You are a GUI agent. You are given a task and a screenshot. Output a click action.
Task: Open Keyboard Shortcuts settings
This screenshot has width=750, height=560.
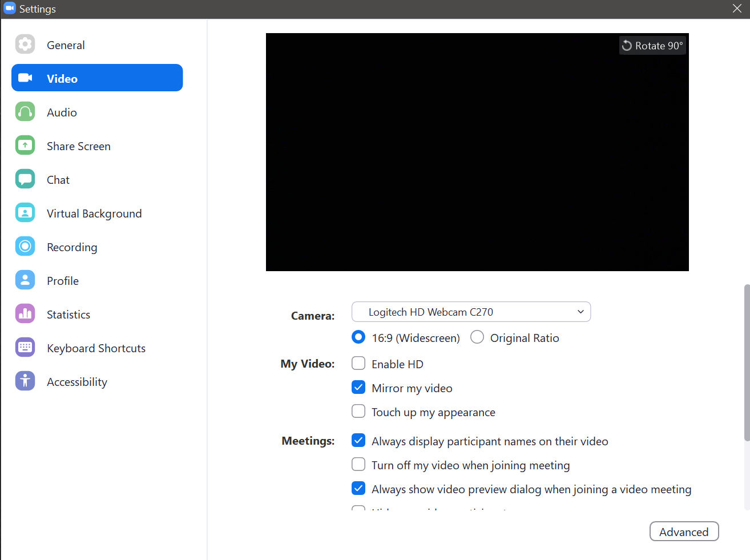click(97, 348)
